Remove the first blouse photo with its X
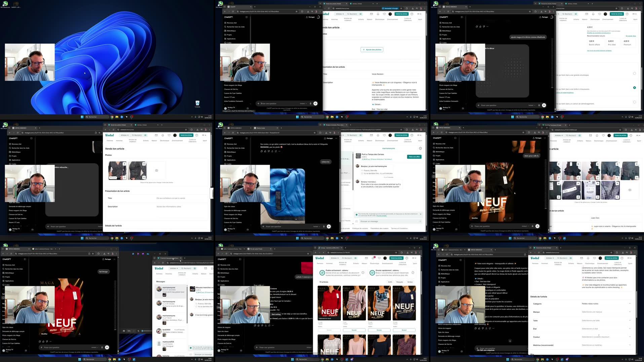644x362 pixels. click(124, 164)
